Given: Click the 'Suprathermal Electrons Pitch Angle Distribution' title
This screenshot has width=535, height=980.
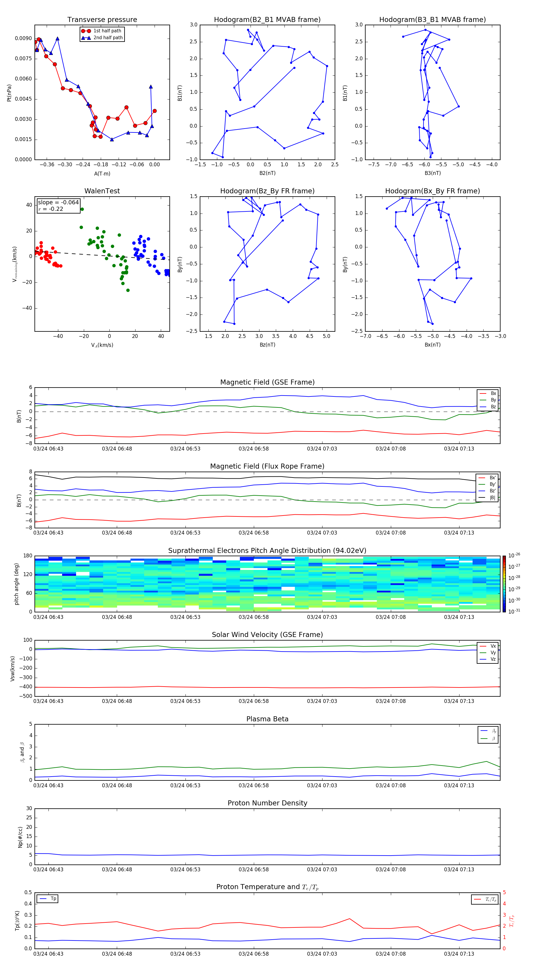Looking at the screenshot, I should (267, 551).
